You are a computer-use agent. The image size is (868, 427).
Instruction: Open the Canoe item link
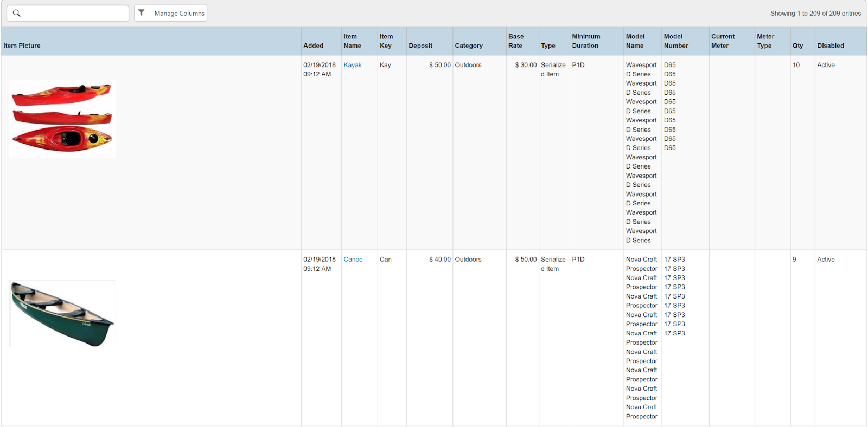353,260
